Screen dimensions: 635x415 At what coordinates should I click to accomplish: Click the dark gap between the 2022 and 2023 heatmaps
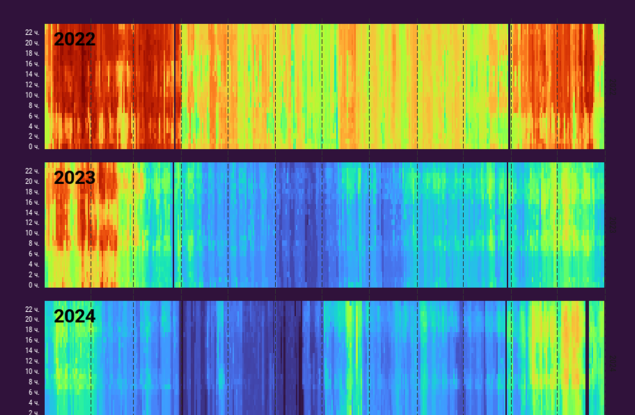point(320,155)
